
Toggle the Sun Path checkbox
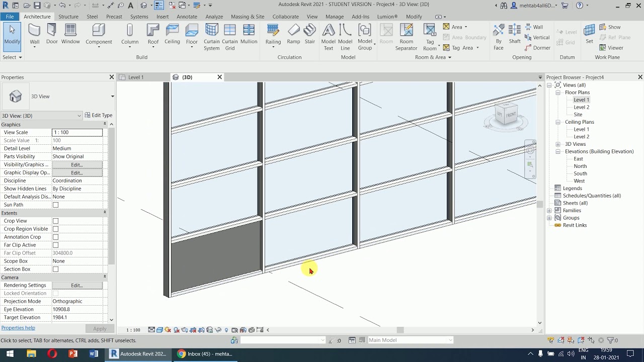[56, 205]
